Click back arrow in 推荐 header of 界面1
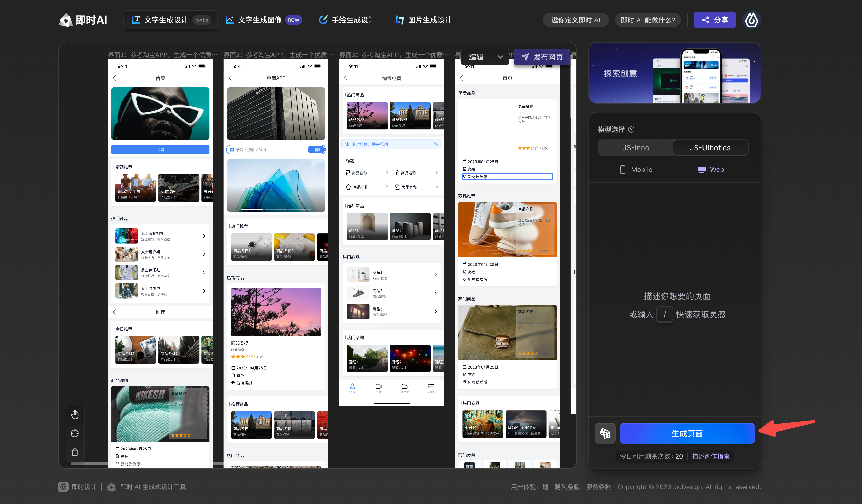This screenshot has width=862, height=504. pyautogui.click(x=114, y=312)
